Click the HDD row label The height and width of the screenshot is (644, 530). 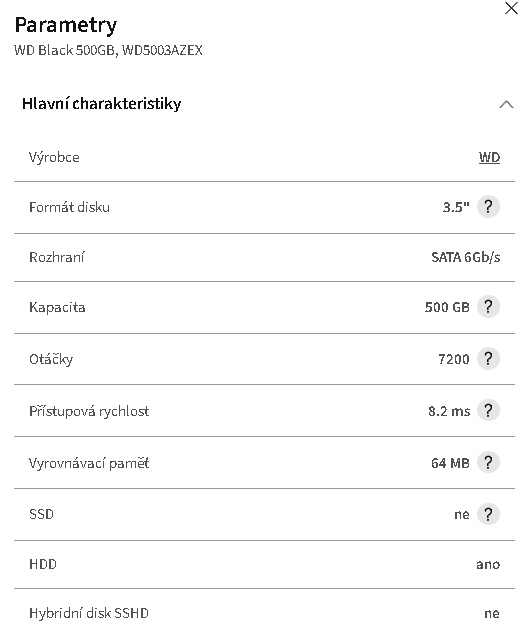pos(43,564)
